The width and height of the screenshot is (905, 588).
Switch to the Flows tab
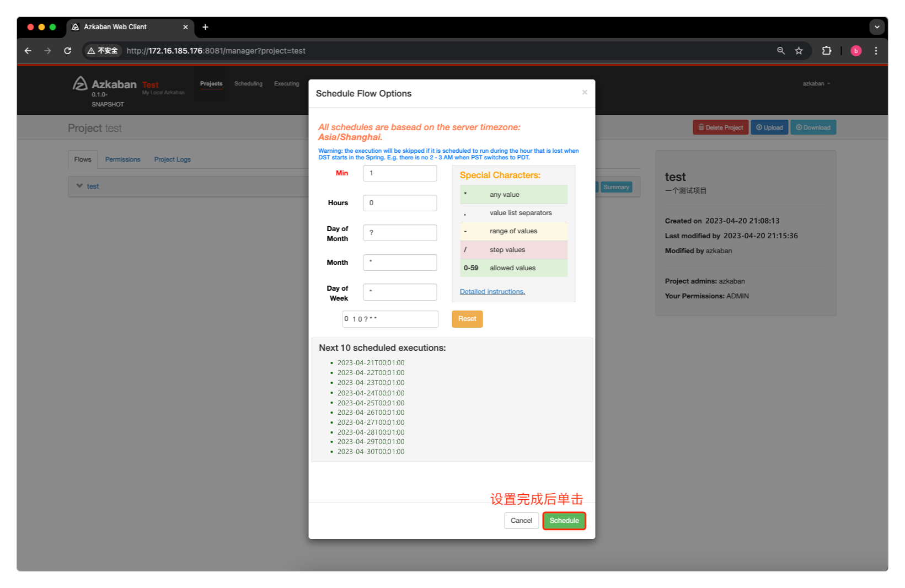(83, 159)
